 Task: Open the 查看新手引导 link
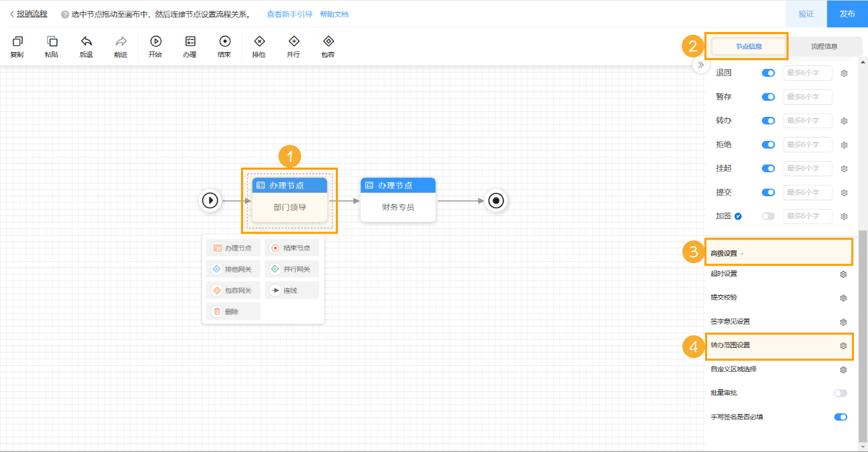pos(289,14)
